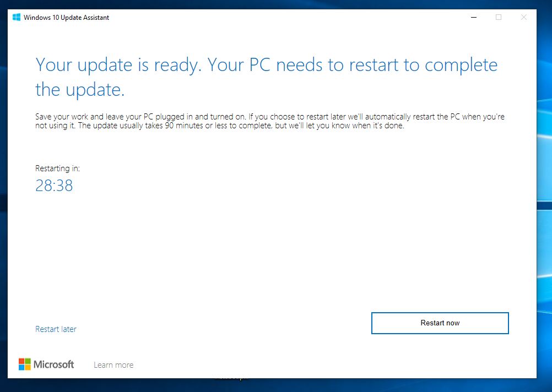Click the "Save your work" instruction paragraph
This screenshot has width=552, height=392.
coord(269,121)
